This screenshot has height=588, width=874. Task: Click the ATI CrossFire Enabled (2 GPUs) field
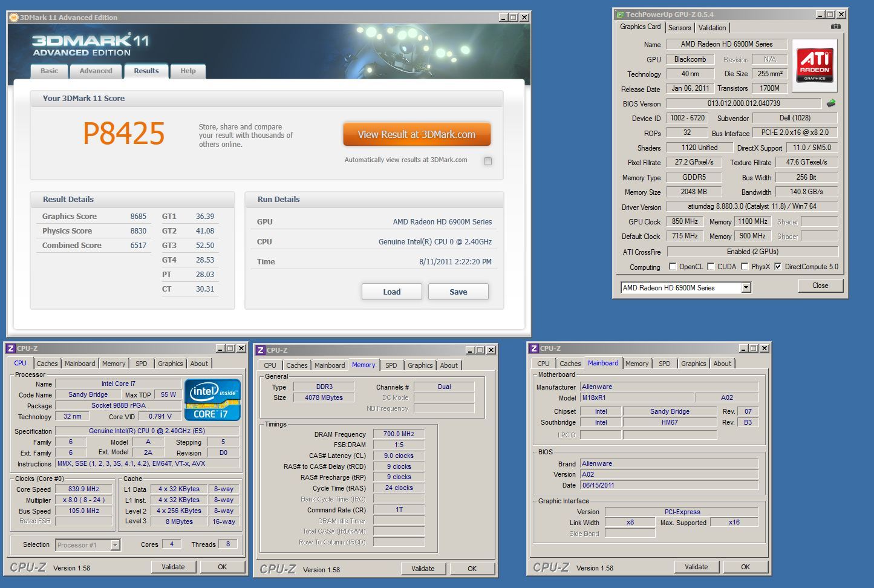point(752,252)
